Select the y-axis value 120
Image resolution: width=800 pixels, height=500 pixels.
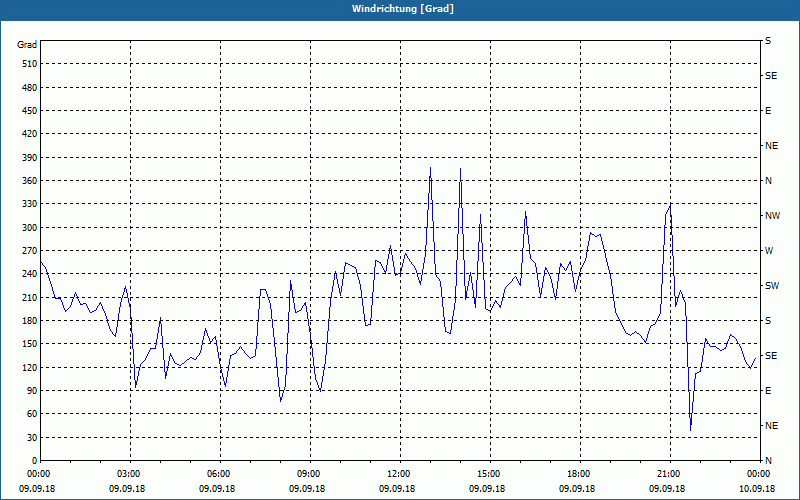[x=30, y=367]
